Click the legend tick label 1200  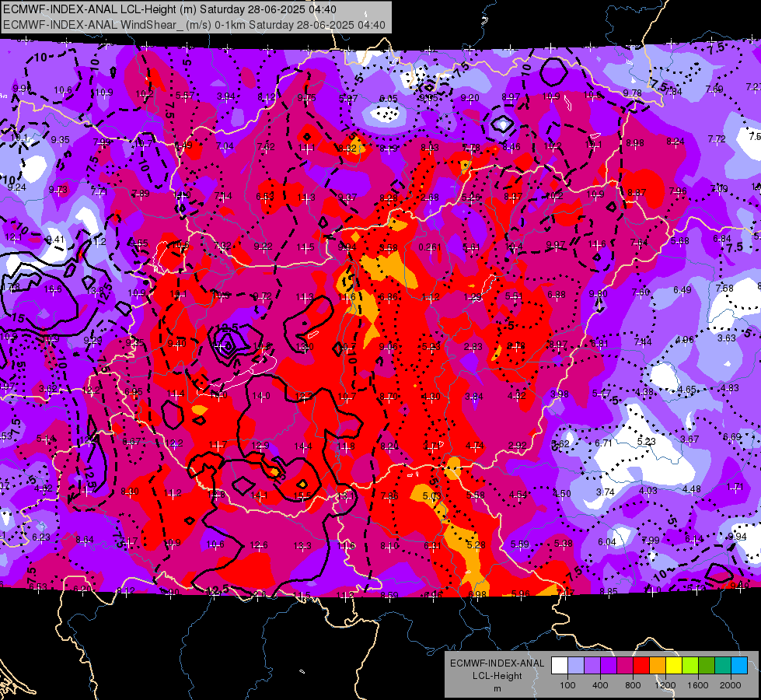(x=665, y=685)
